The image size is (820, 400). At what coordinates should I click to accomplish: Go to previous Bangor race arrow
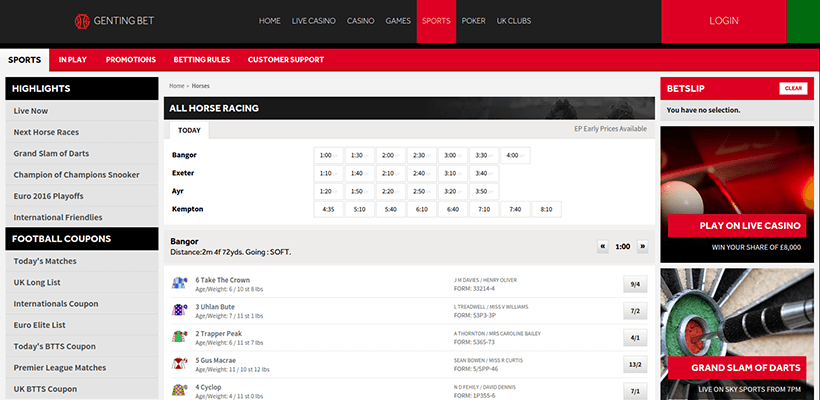(602, 247)
